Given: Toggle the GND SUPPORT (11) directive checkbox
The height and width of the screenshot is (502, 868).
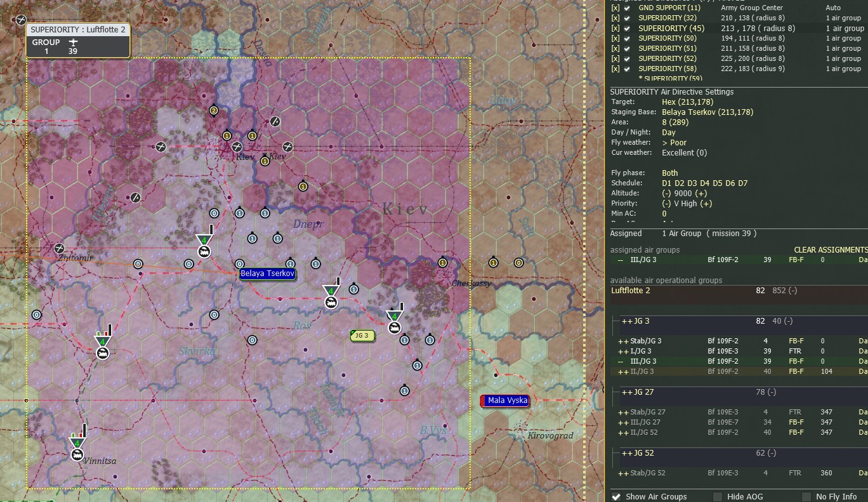Looking at the screenshot, I should click(628, 8).
